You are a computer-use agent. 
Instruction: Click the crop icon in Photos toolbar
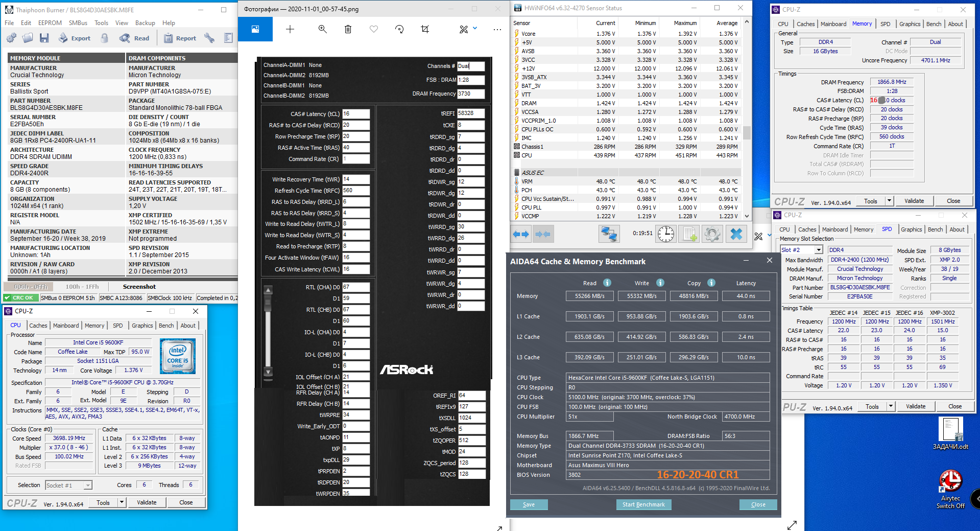425,29
